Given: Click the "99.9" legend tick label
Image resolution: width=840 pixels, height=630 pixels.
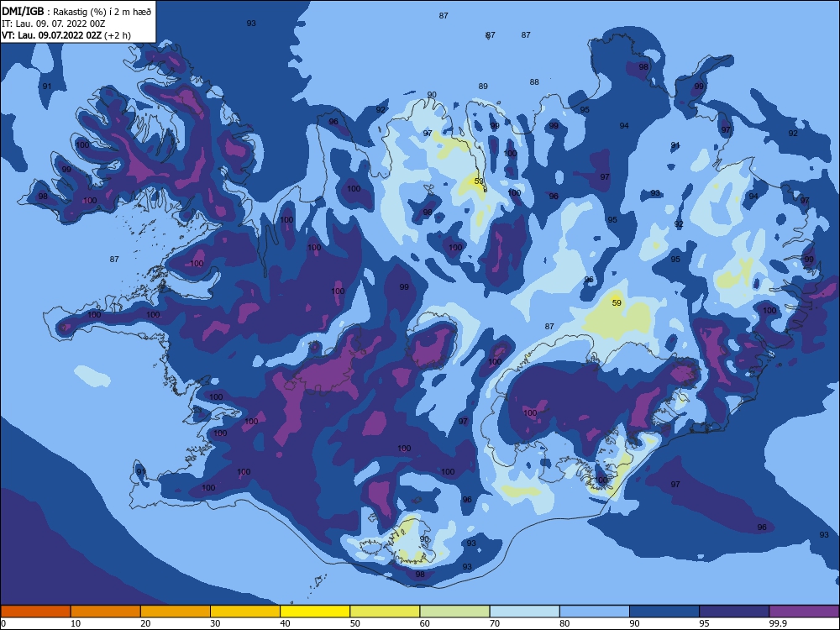Looking at the screenshot, I should pyautogui.click(x=778, y=623).
